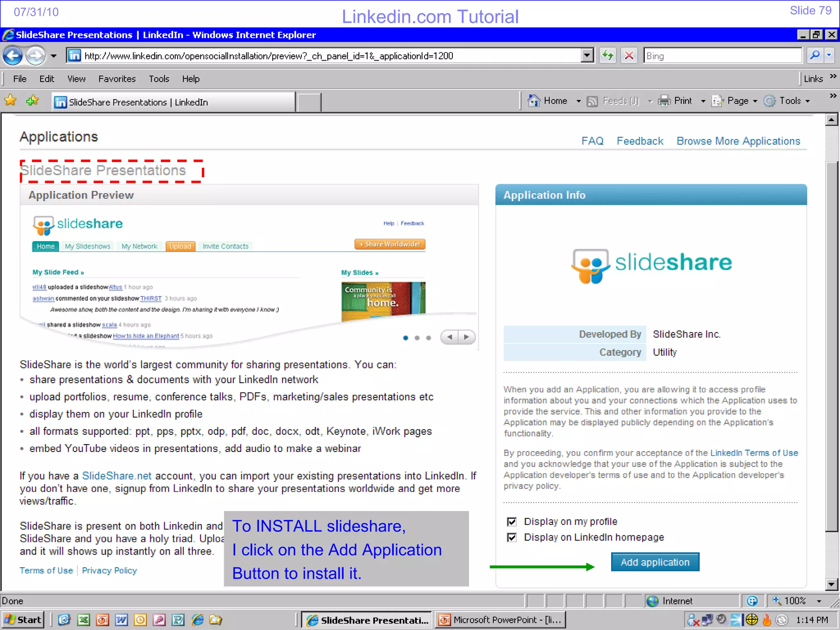Launch Word from quick launch bar
Image resolution: width=840 pixels, height=630 pixels.
121,620
